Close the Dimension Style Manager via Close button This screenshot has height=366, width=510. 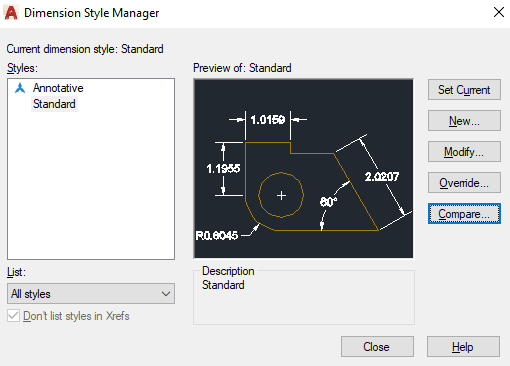(x=377, y=347)
